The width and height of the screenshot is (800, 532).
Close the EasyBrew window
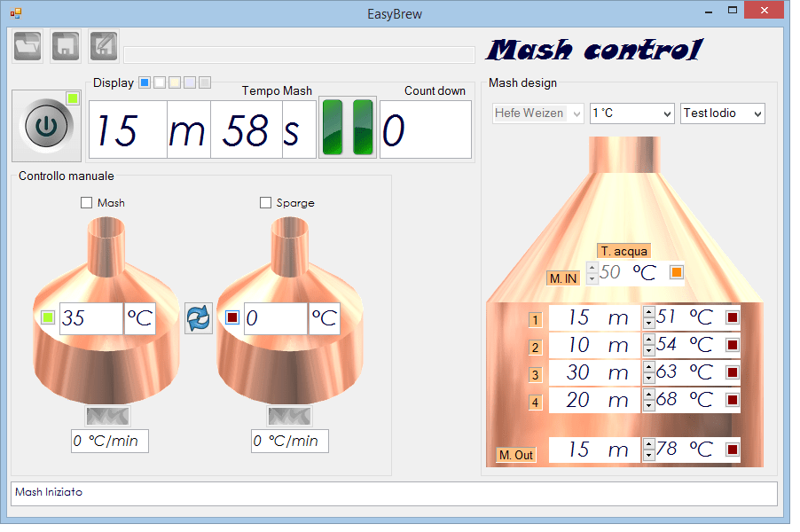(764, 11)
